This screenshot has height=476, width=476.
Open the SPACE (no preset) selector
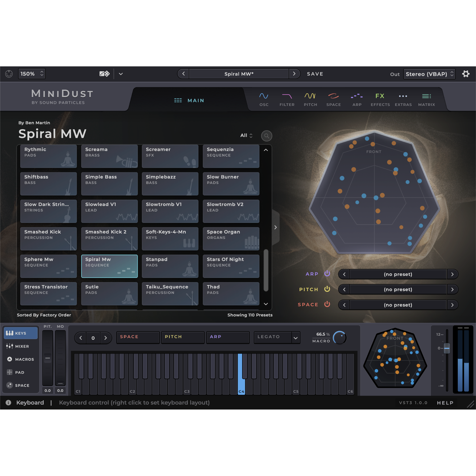(x=398, y=305)
